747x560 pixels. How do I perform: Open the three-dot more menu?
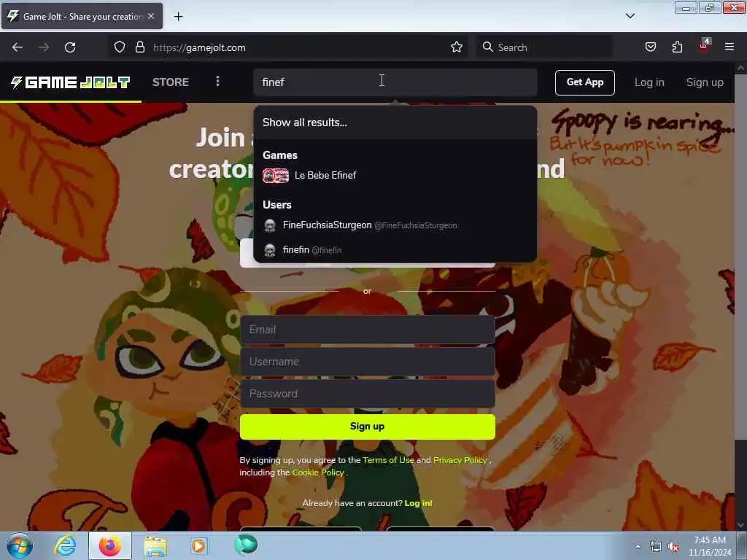pyautogui.click(x=217, y=82)
